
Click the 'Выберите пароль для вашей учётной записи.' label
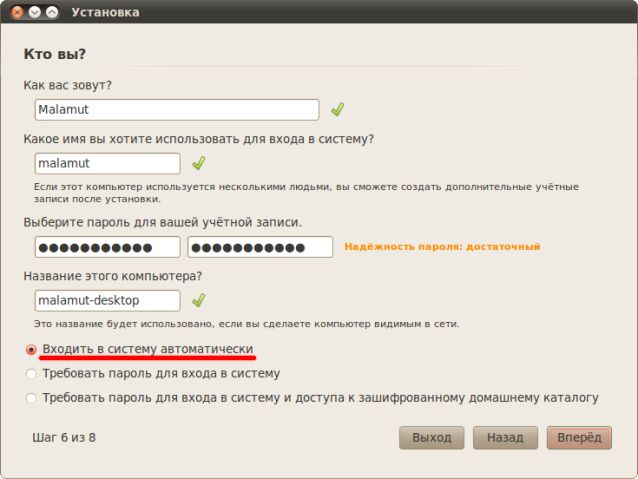click(163, 222)
